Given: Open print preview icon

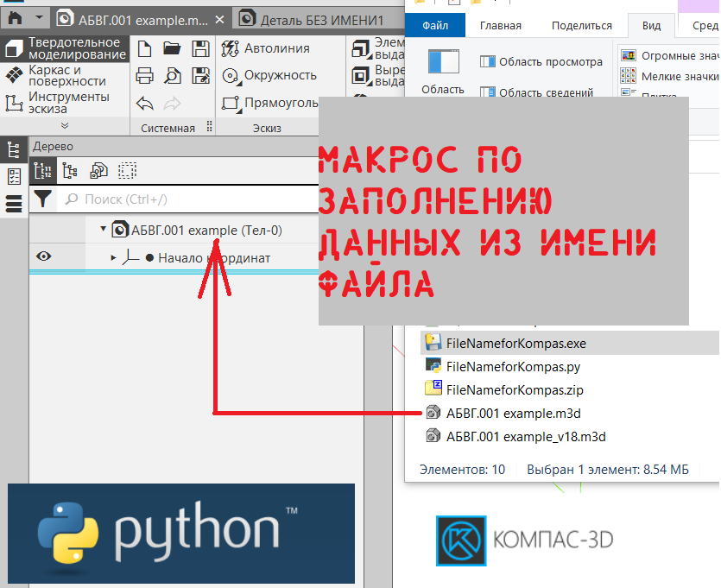Looking at the screenshot, I should click(173, 76).
